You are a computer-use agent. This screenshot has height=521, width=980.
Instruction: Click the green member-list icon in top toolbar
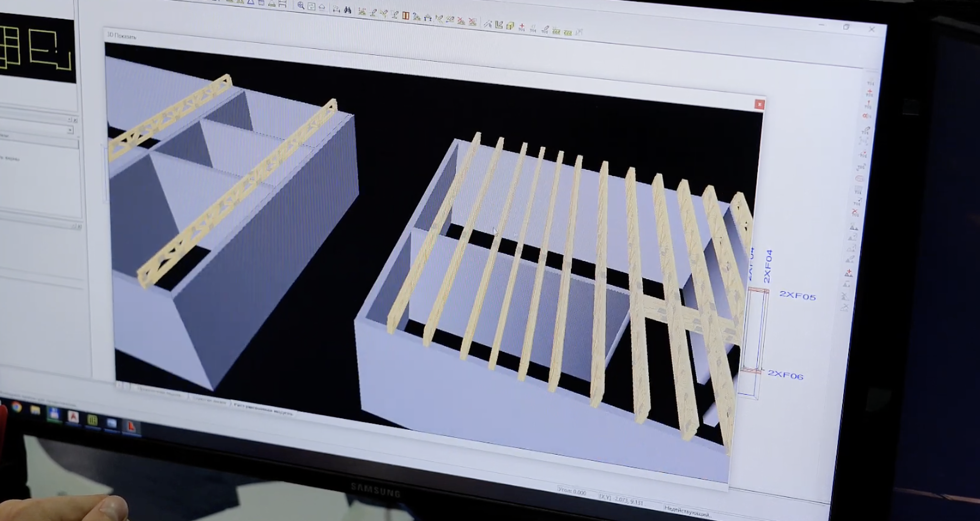556,31
